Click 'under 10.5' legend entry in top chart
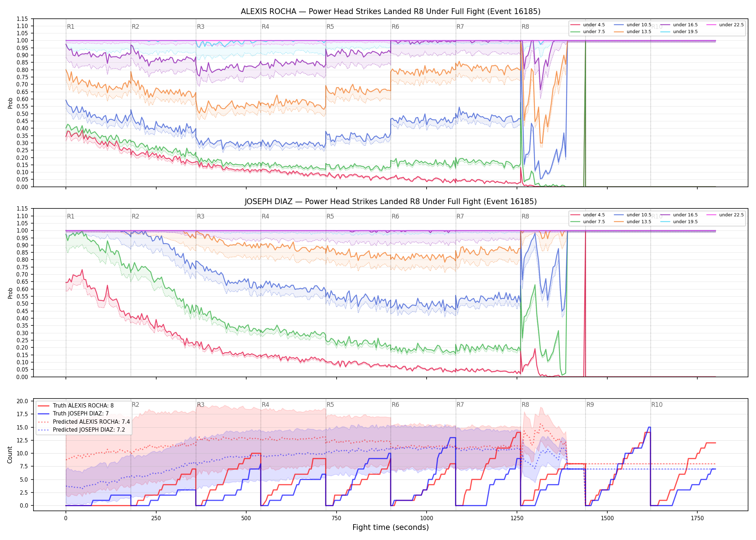 (x=633, y=25)
